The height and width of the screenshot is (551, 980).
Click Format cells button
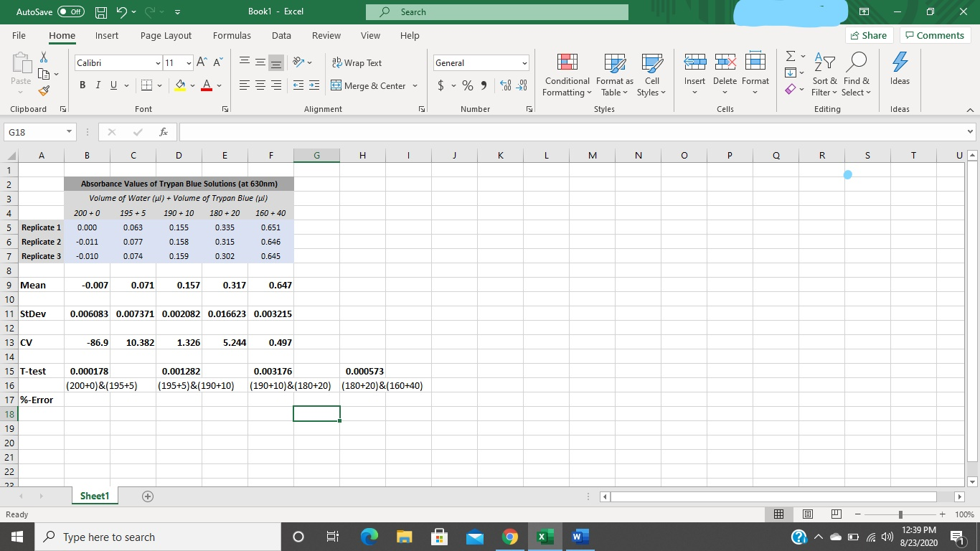click(x=755, y=75)
